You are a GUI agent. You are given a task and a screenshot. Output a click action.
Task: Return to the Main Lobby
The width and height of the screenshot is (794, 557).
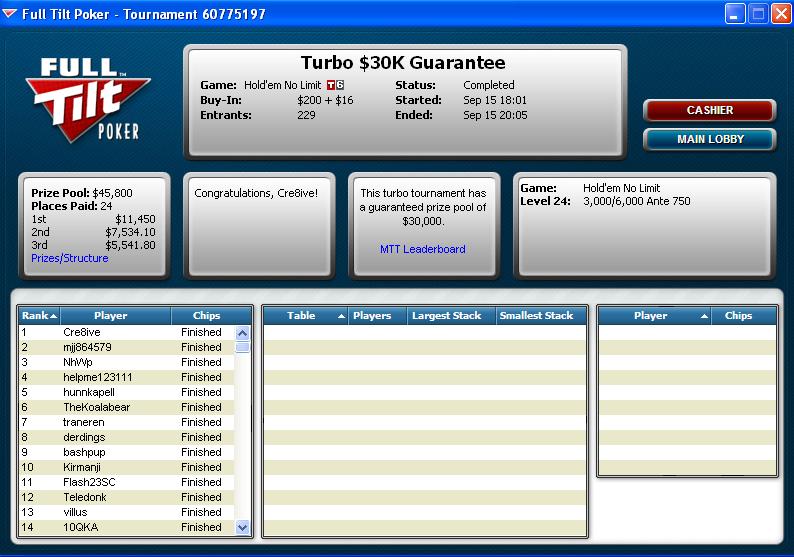[x=709, y=139]
